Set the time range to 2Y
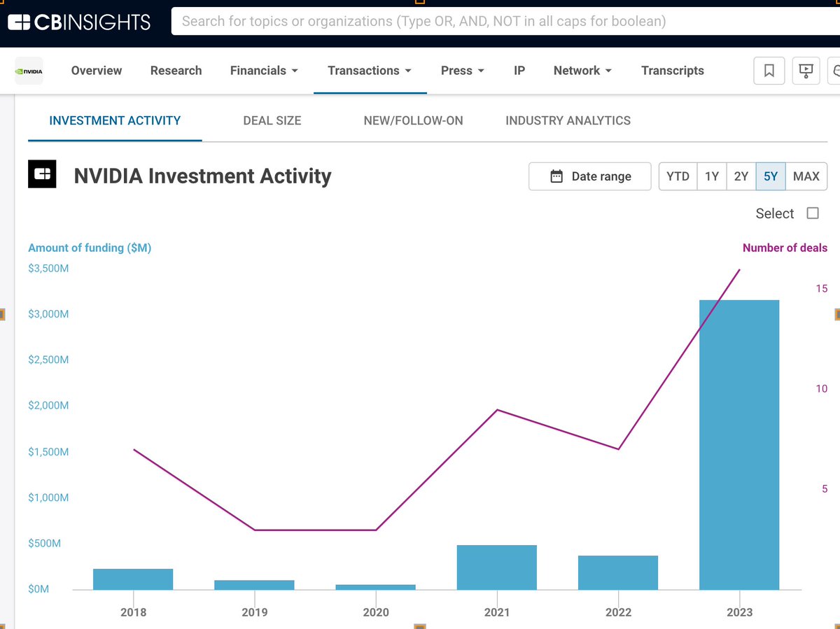The width and height of the screenshot is (840, 629). (x=741, y=176)
